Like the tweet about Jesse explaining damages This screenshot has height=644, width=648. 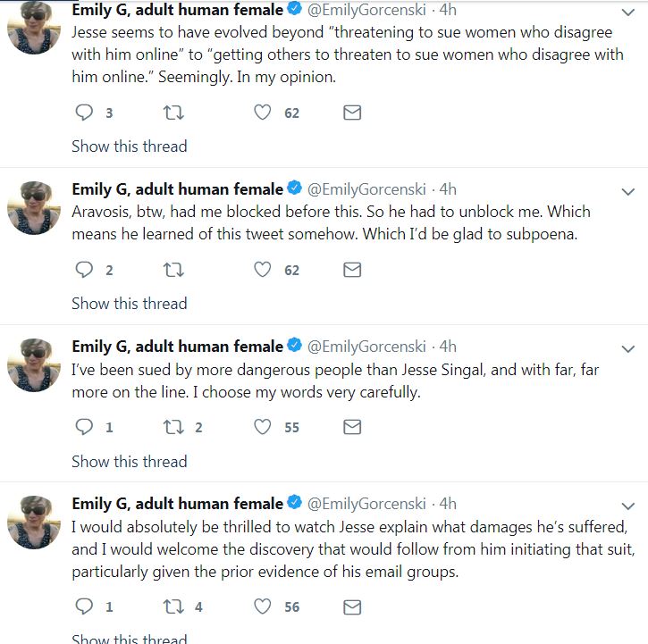pos(262,606)
